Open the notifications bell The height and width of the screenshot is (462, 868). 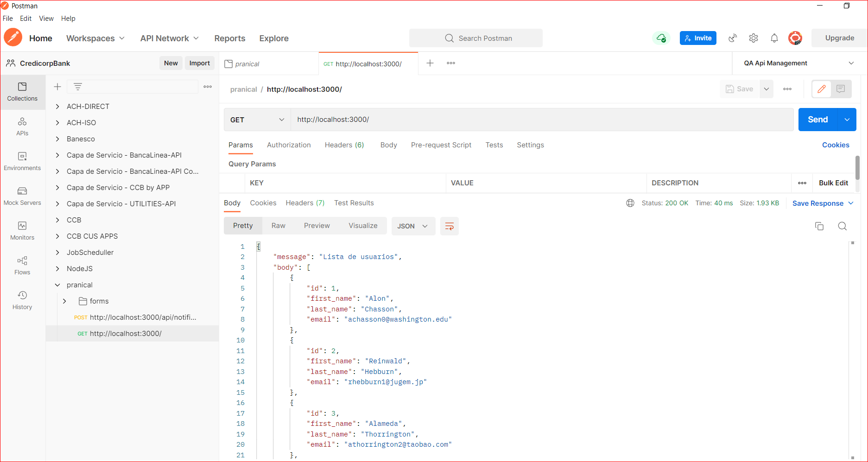coord(774,38)
